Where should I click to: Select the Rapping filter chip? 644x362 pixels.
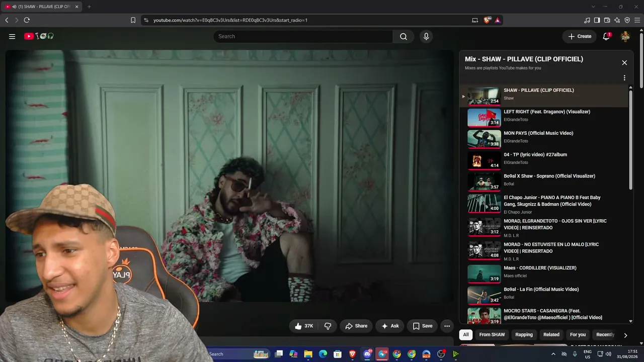click(524, 335)
